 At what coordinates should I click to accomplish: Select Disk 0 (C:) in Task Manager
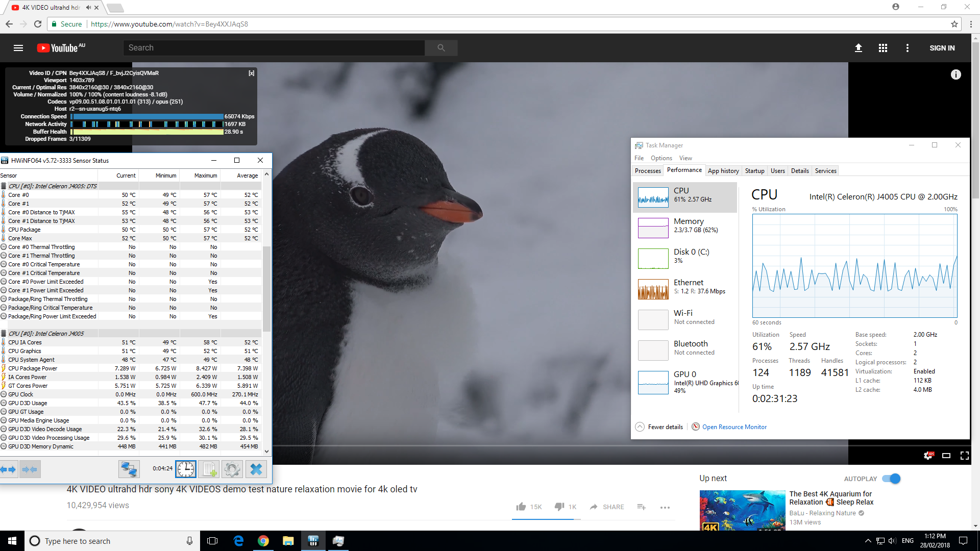[x=685, y=259]
